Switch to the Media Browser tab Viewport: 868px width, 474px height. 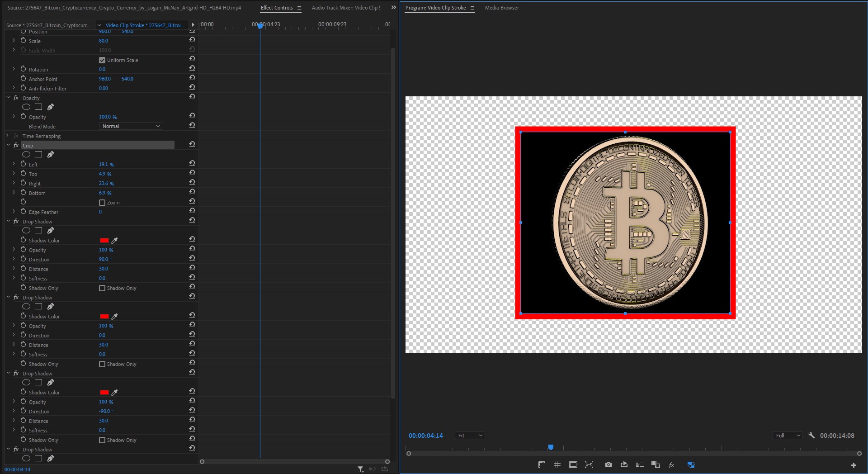coord(501,8)
